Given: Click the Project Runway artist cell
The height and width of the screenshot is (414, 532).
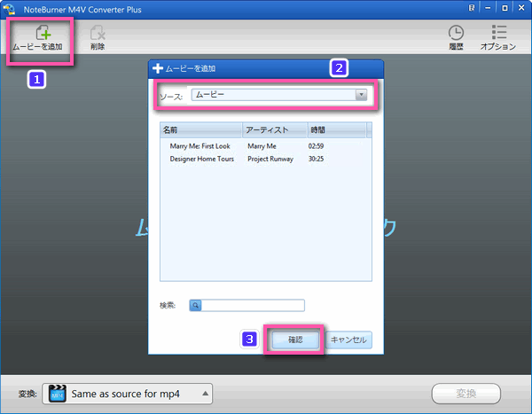Looking at the screenshot, I should [270, 159].
